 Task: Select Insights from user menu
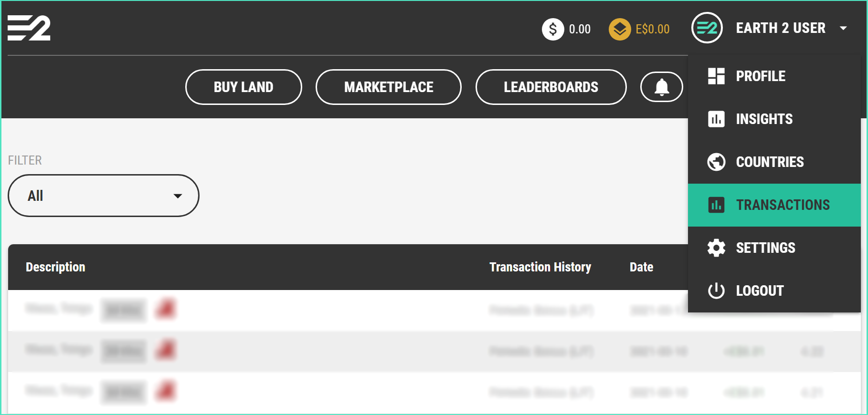point(774,119)
